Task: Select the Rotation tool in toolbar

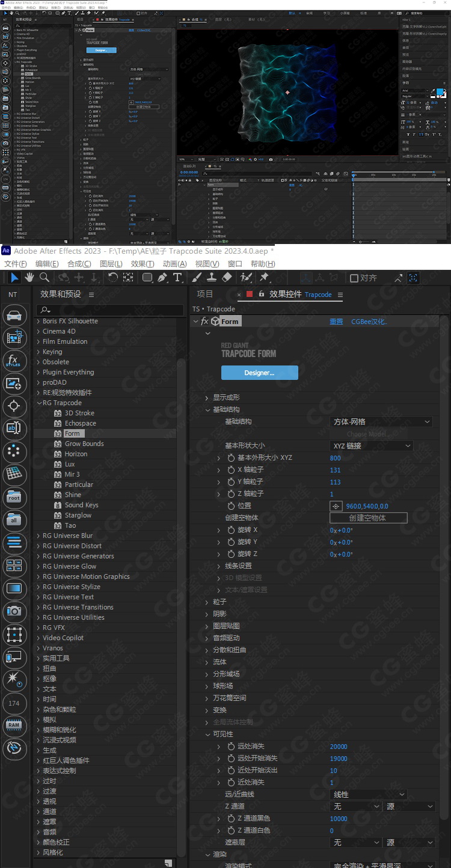Action: coord(113,277)
